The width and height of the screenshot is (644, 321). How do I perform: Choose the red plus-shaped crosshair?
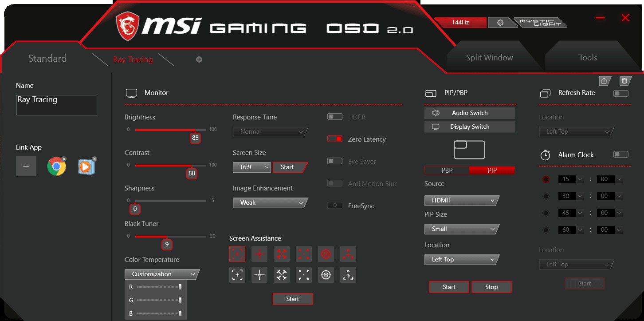[259, 254]
